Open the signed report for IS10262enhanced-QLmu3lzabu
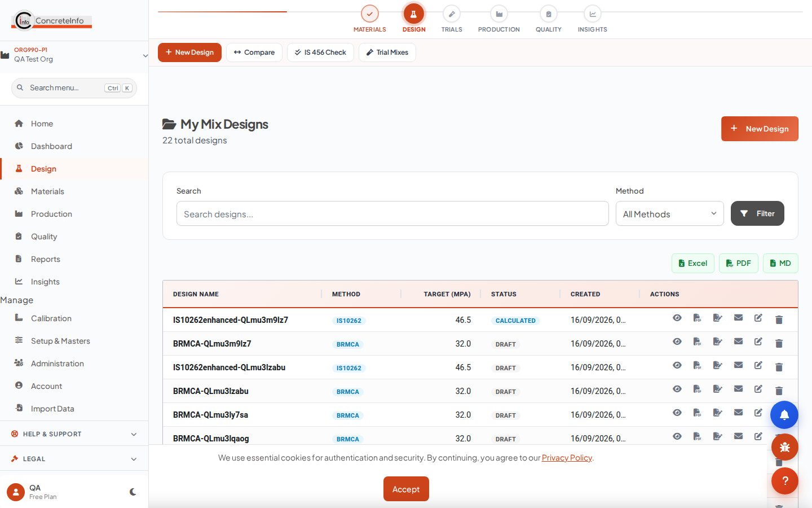The width and height of the screenshot is (812, 508). tap(718, 365)
